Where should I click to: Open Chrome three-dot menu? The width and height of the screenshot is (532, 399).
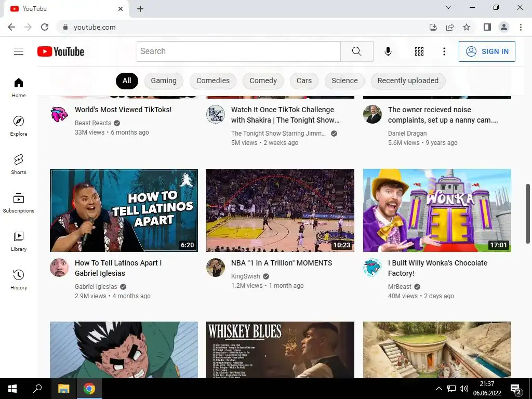click(521, 27)
